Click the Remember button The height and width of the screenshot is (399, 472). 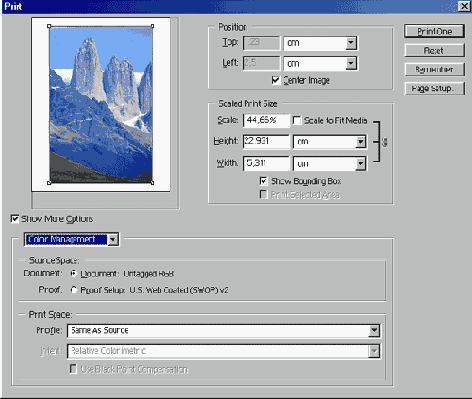434,69
